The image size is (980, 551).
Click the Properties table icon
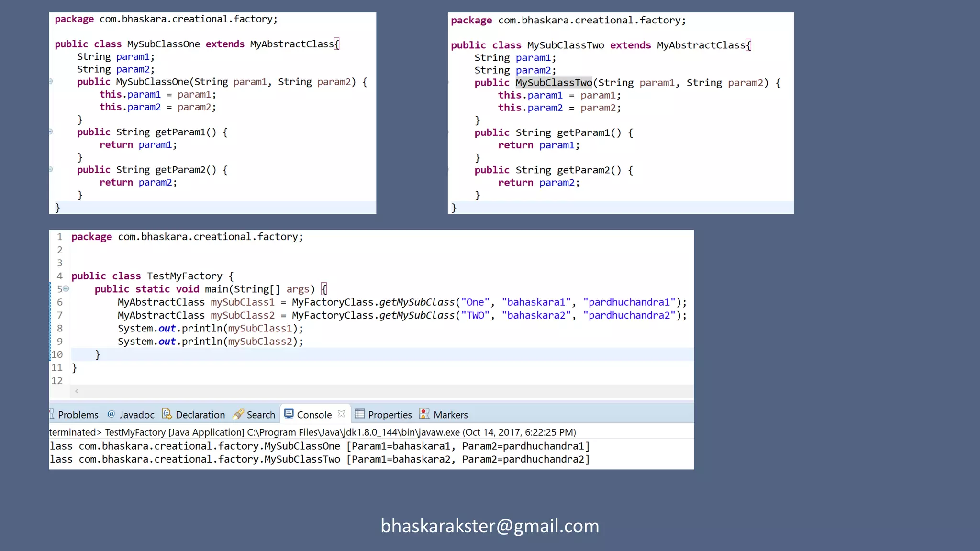pyautogui.click(x=360, y=414)
